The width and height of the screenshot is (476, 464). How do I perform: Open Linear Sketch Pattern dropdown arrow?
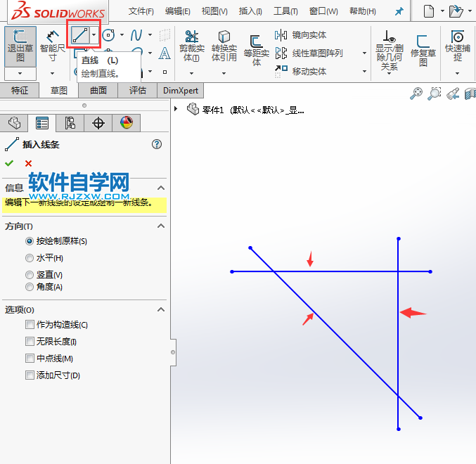(x=365, y=53)
